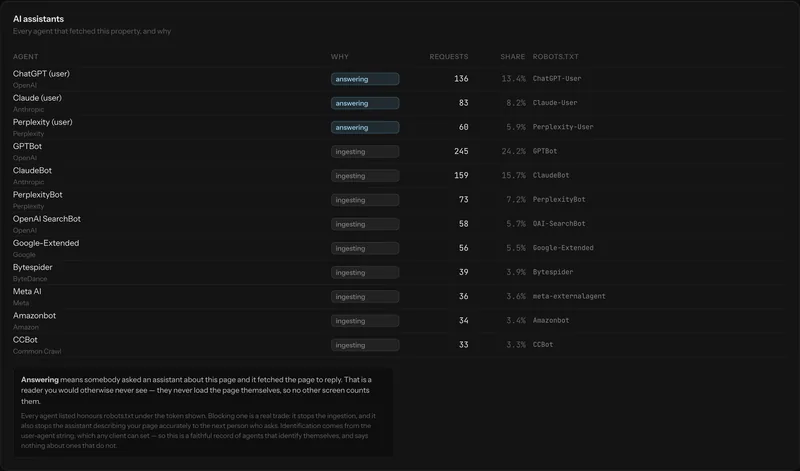Click the ByteDance vendor label
The width and height of the screenshot is (800, 471).
pyautogui.click(x=30, y=279)
